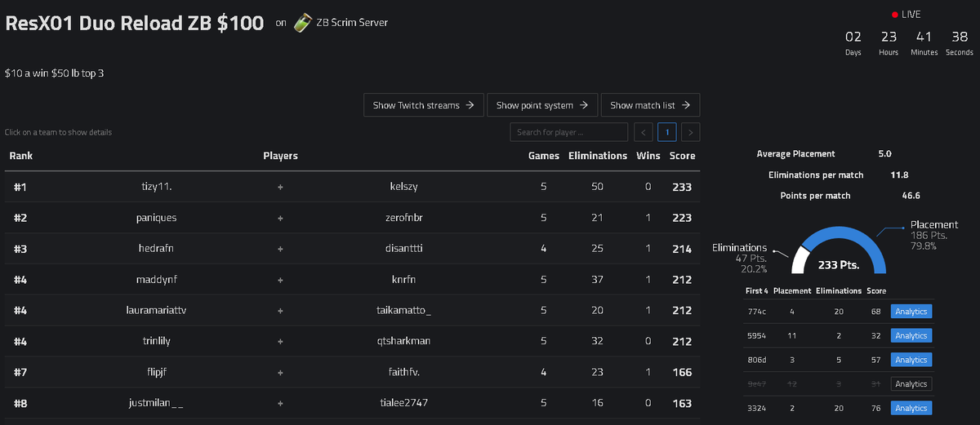Click match ID 3324
This screenshot has width=980, height=425.
point(756,408)
